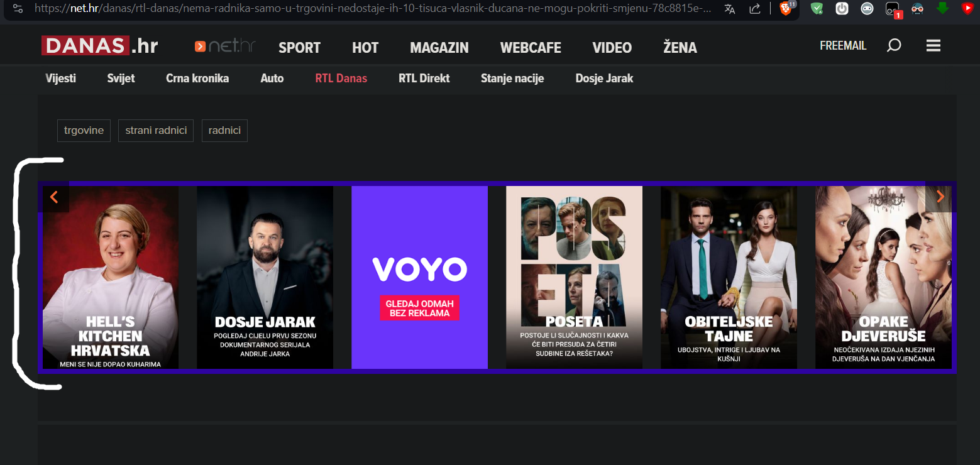
Task: Open the AdGuard green shield extension
Action: (817, 9)
